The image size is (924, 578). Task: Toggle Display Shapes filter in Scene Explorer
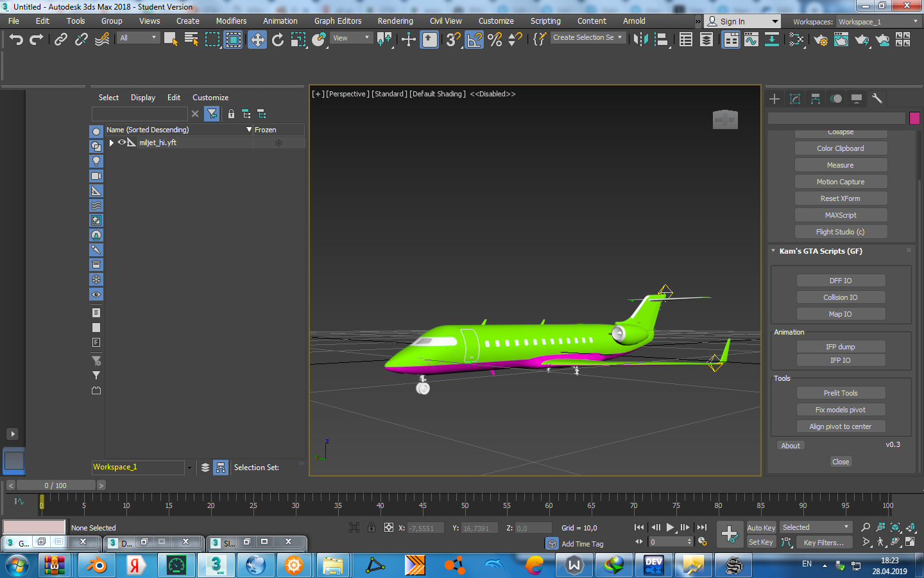96,146
